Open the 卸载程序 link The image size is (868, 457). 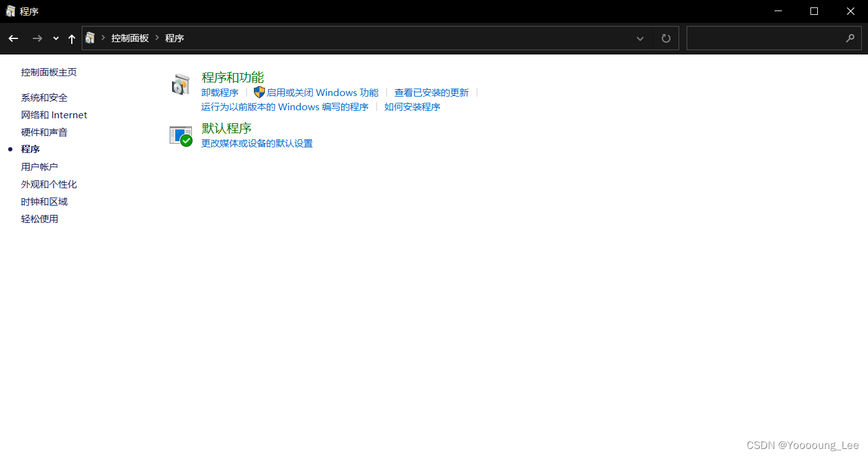point(220,92)
